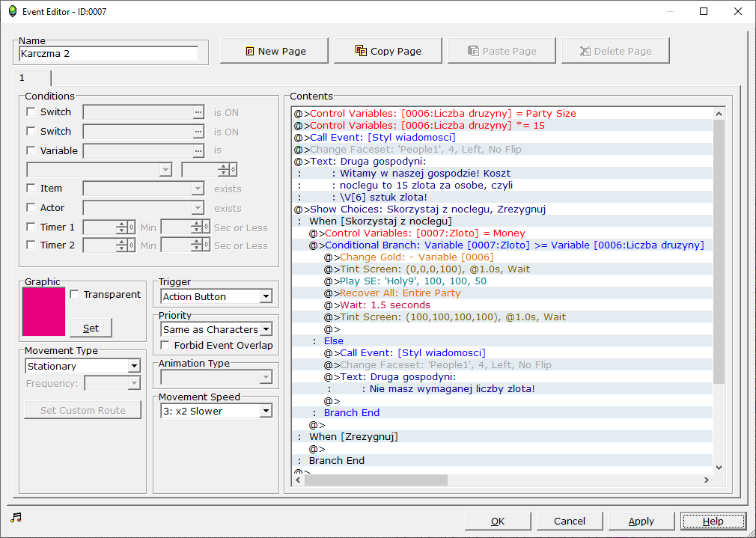Click the Contents scroll right arrow
The width and height of the screenshot is (756, 538).
click(x=707, y=480)
